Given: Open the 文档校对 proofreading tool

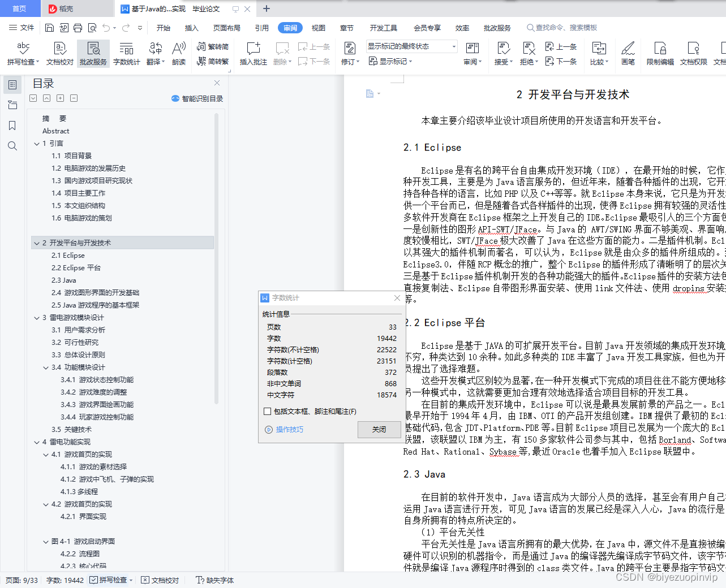Looking at the screenshot, I should pyautogui.click(x=60, y=54).
